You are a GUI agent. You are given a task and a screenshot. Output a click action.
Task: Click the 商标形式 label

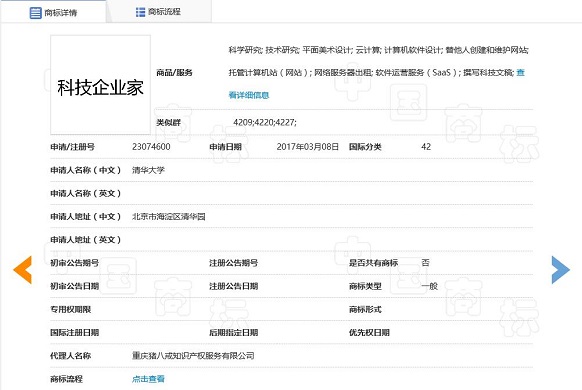tap(365, 309)
